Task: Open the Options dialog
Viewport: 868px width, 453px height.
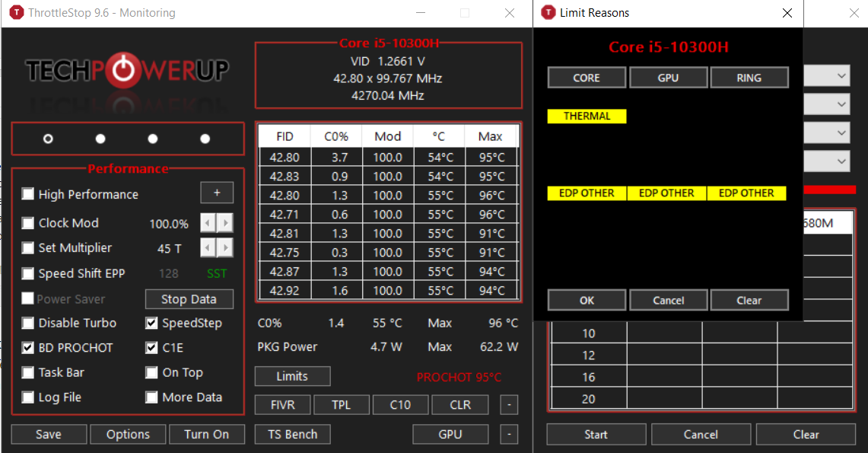Action: point(128,434)
